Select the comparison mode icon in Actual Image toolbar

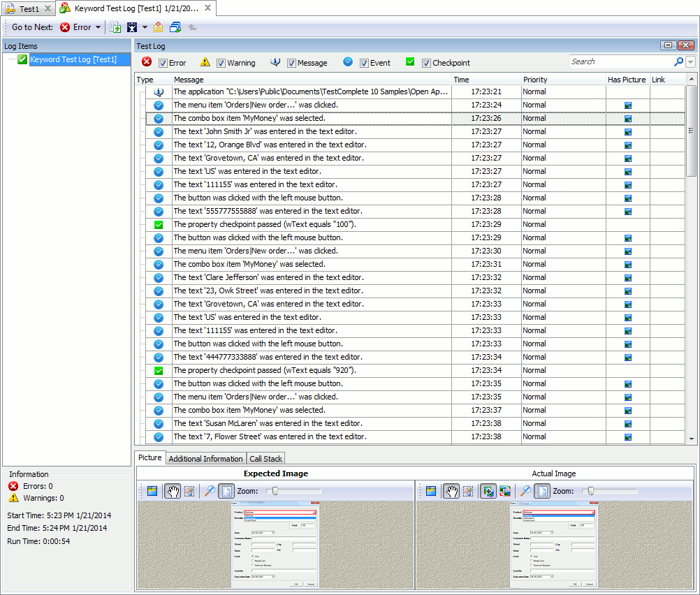coord(487,491)
